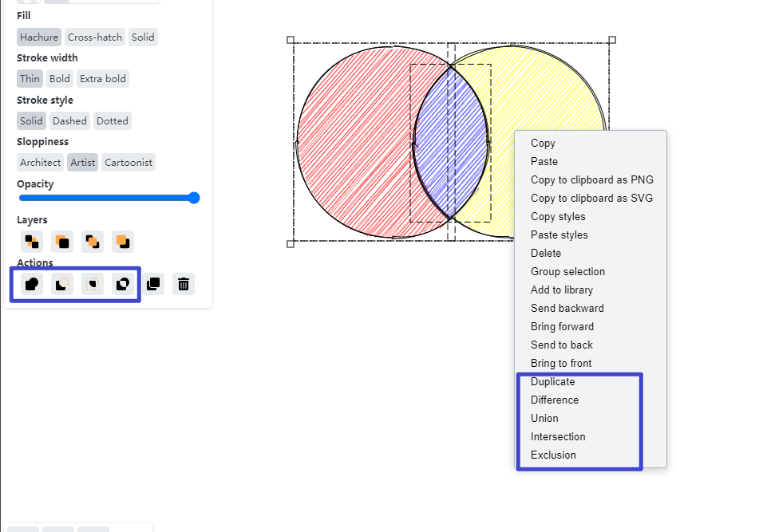
Task: Select the Exclusion shape action icon
Action: (122, 284)
